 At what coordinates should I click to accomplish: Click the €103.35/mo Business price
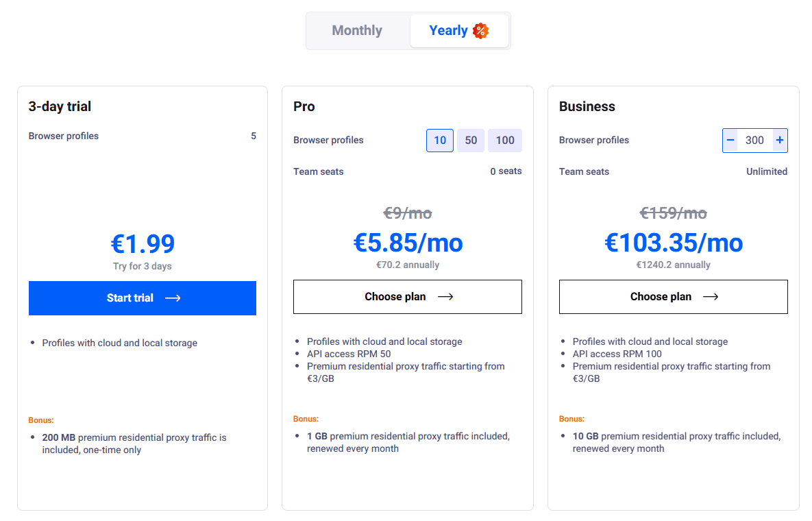click(673, 243)
